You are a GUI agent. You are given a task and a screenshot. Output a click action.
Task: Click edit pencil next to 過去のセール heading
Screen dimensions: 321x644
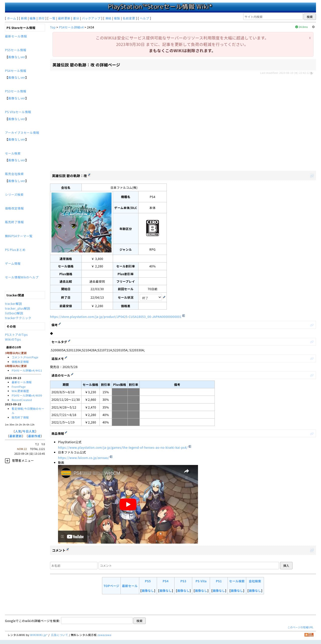72,375
